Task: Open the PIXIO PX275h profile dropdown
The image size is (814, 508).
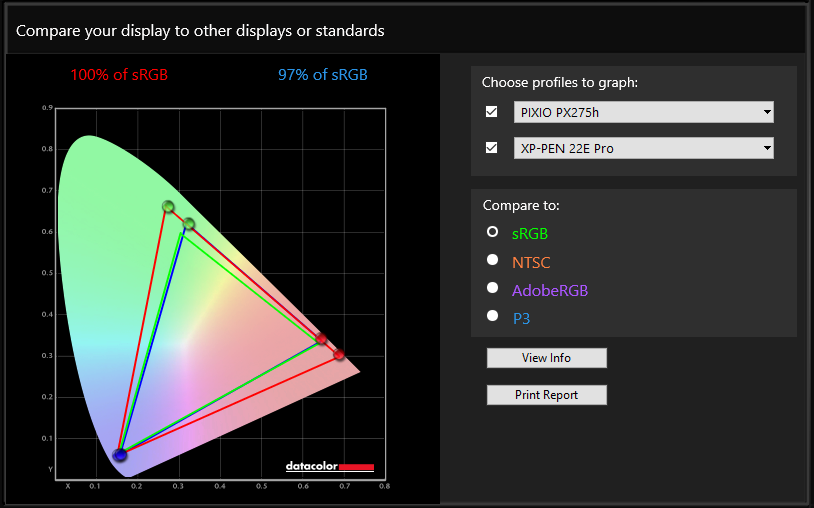Action: pos(767,112)
